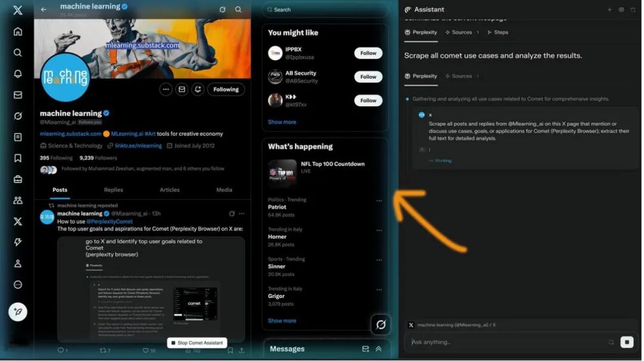This screenshot has width=644, height=361.
Task: Open Jobs briefcase in the sidebar
Action: point(18,179)
